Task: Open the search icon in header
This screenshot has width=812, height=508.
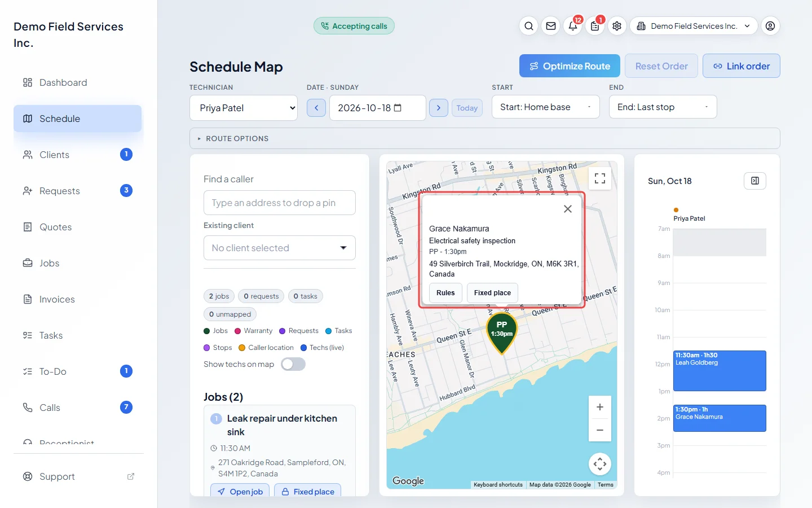Action: pyautogui.click(x=529, y=26)
